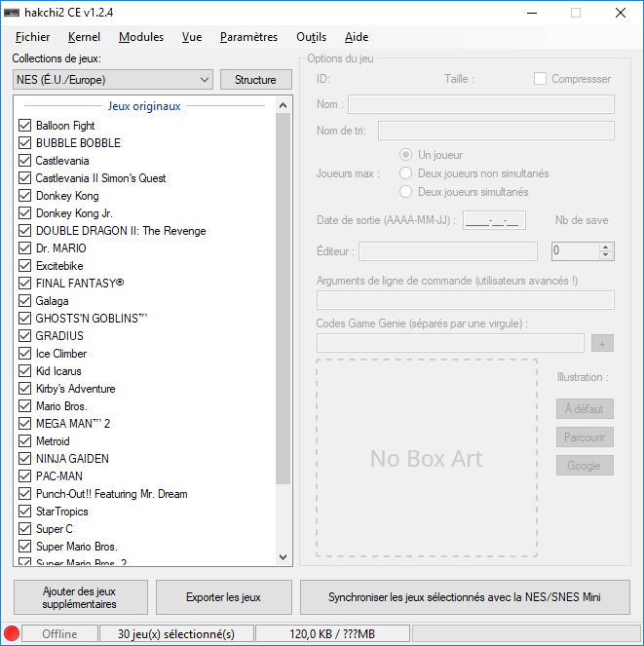The width and height of the screenshot is (644, 646).
Task: Click the À défaut illustration button
Action: coord(585,408)
